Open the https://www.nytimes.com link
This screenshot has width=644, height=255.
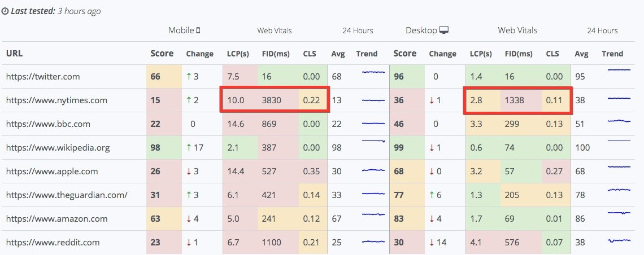pyautogui.click(x=56, y=100)
